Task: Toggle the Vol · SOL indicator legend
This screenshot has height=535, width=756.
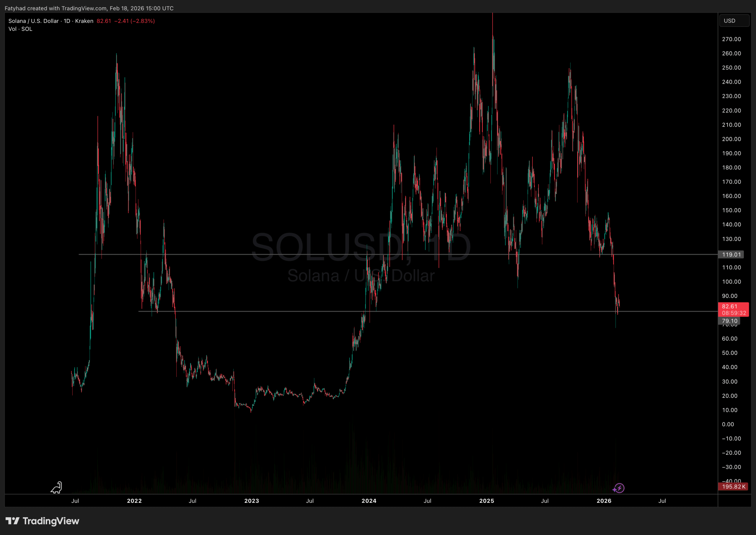Action: tap(20, 29)
